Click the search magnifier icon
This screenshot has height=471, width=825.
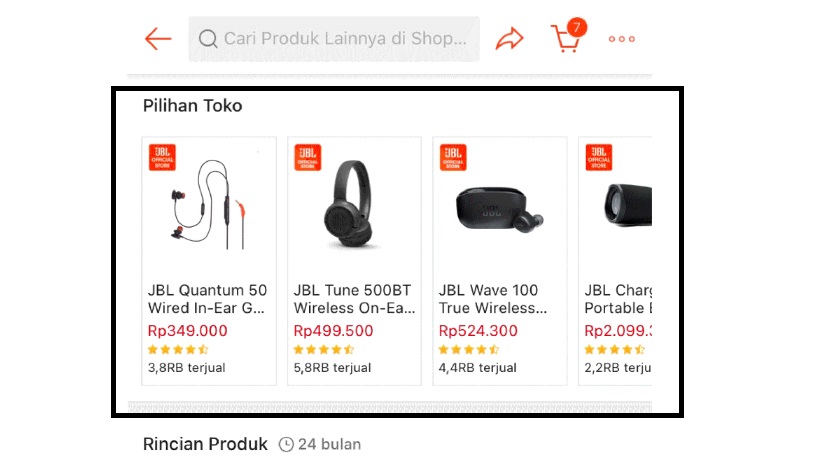pyautogui.click(x=208, y=39)
